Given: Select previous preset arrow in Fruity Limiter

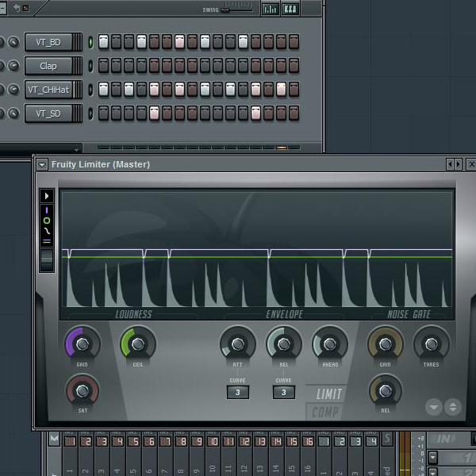Looking at the screenshot, I should click(450, 164).
